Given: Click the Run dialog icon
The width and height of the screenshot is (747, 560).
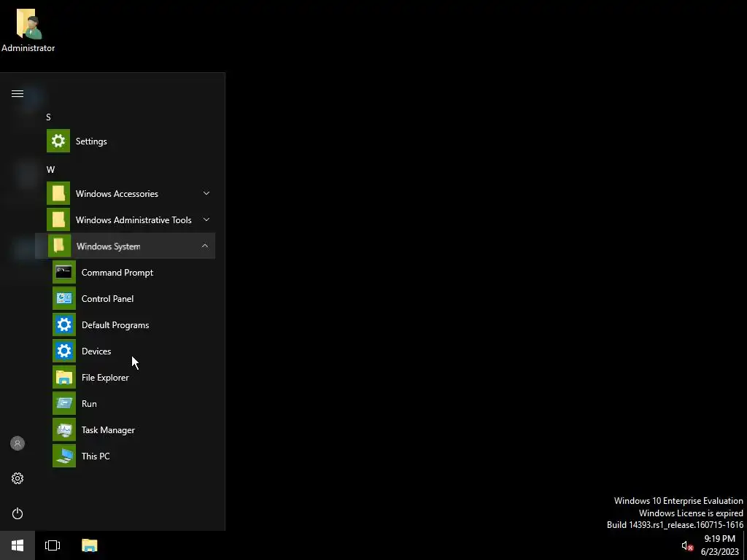Looking at the screenshot, I should (x=64, y=403).
